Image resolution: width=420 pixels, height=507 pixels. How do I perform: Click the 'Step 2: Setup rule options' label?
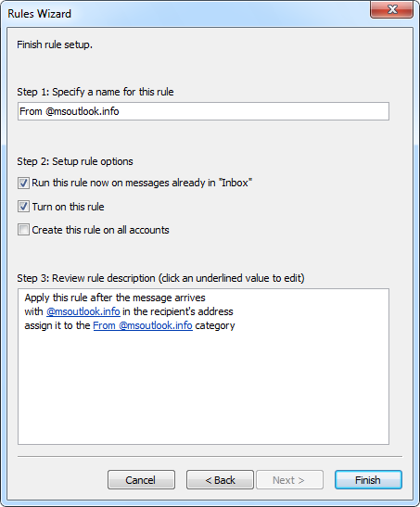point(75,161)
